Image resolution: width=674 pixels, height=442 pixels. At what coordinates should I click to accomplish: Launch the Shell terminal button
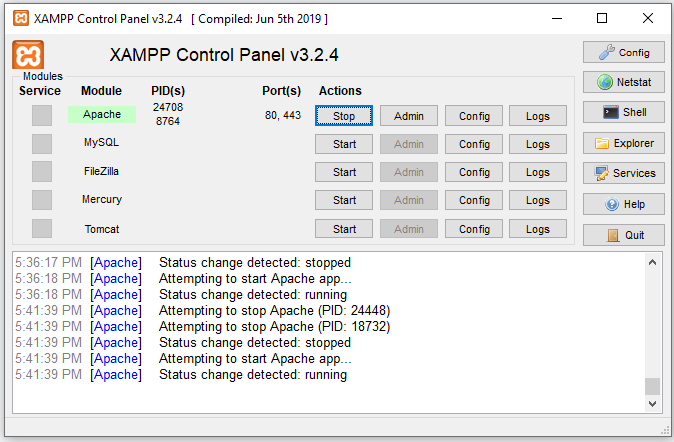624,112
